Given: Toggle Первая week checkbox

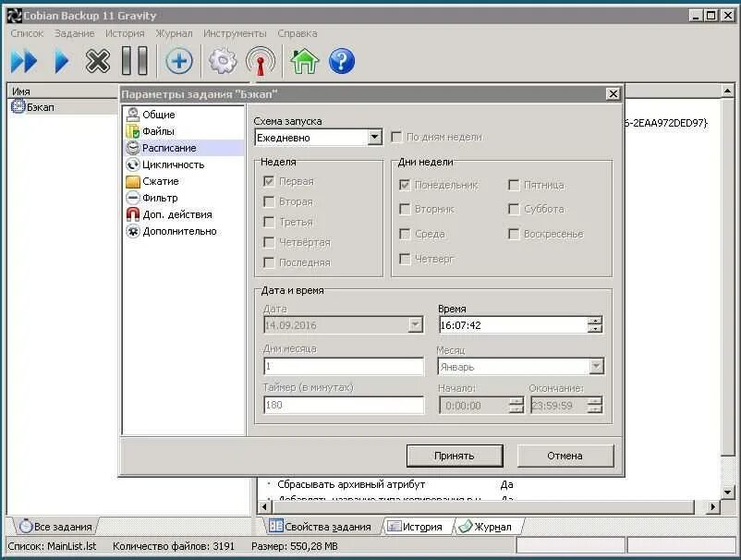Looking at the screenshot, I should click(x=269, y=181).
